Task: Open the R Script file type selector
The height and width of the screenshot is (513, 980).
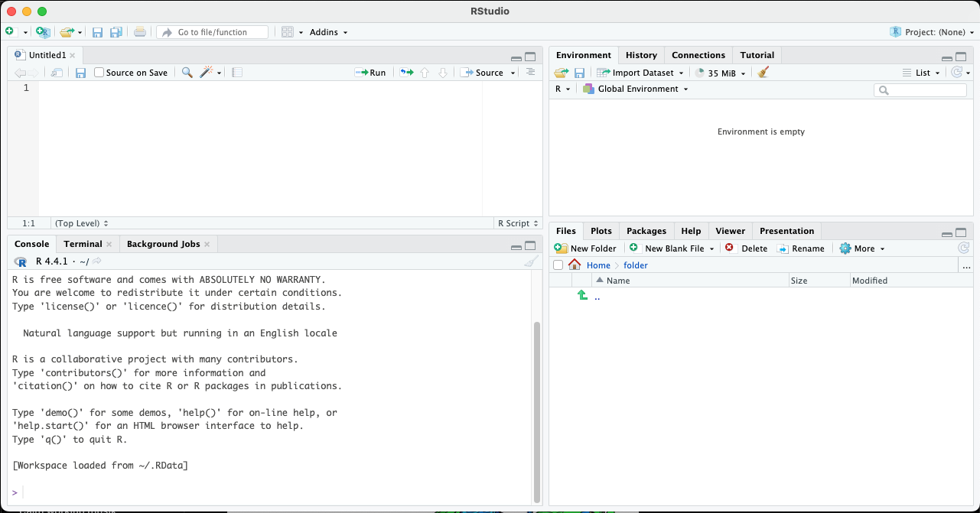Action: (x=516, y=223)
